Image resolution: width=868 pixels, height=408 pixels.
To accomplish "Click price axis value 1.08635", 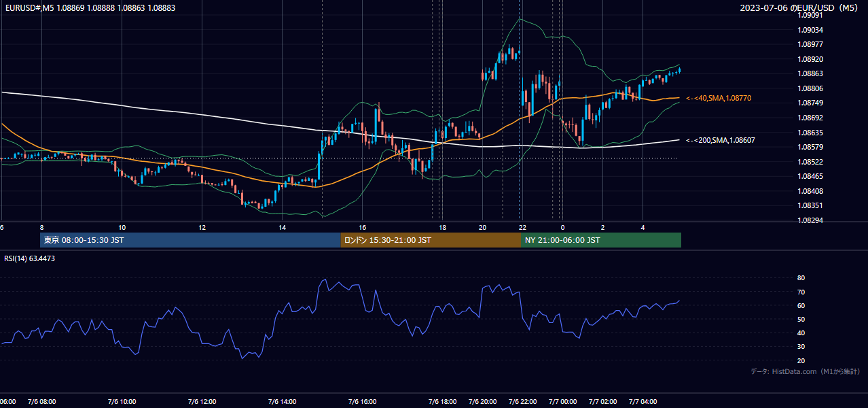I will 811,133.
